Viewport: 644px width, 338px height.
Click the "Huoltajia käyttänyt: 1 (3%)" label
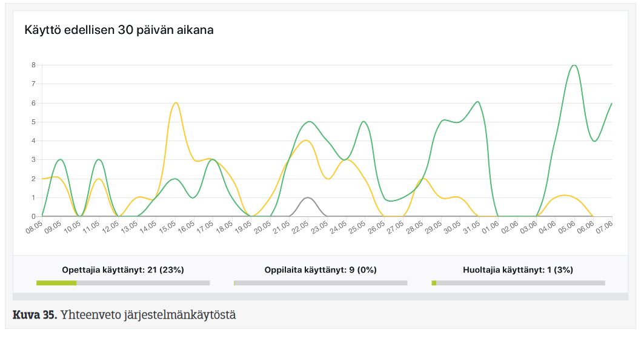[518, 270]
